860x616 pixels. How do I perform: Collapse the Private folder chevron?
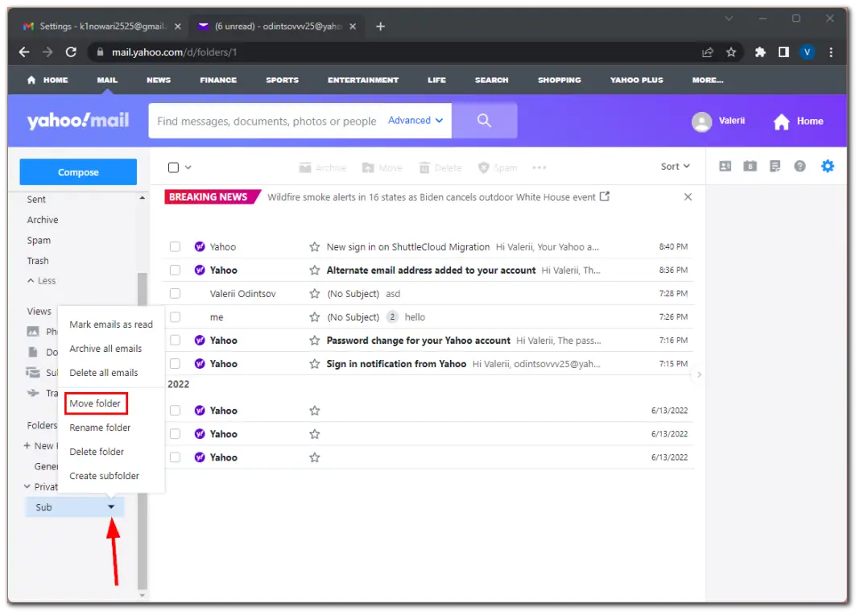click(x=27, y=486)
